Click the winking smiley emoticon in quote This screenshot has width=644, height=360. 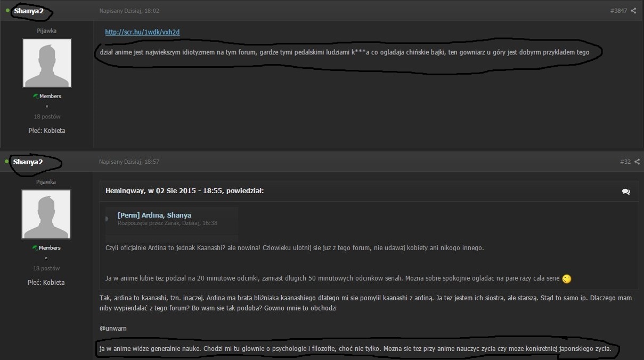pyautogui.click(x=567, y=278)
